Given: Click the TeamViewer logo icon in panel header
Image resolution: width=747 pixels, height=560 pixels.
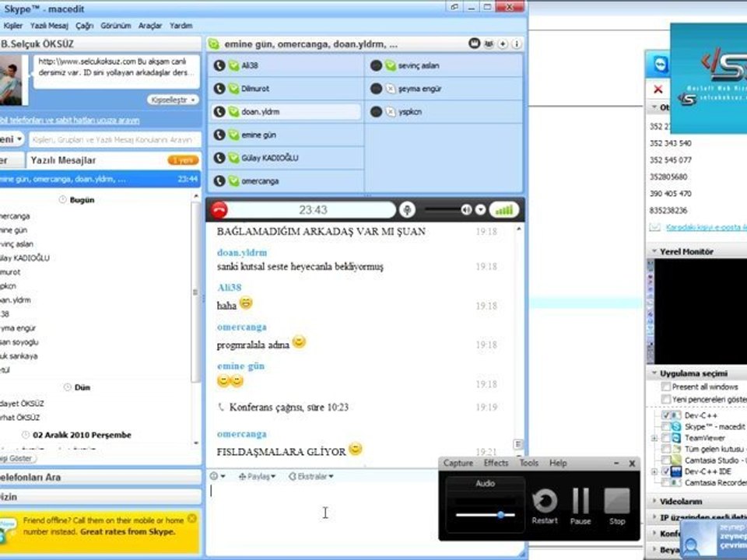Looking at the screenshot, I should pyautogui.click(x=661, y=65).
